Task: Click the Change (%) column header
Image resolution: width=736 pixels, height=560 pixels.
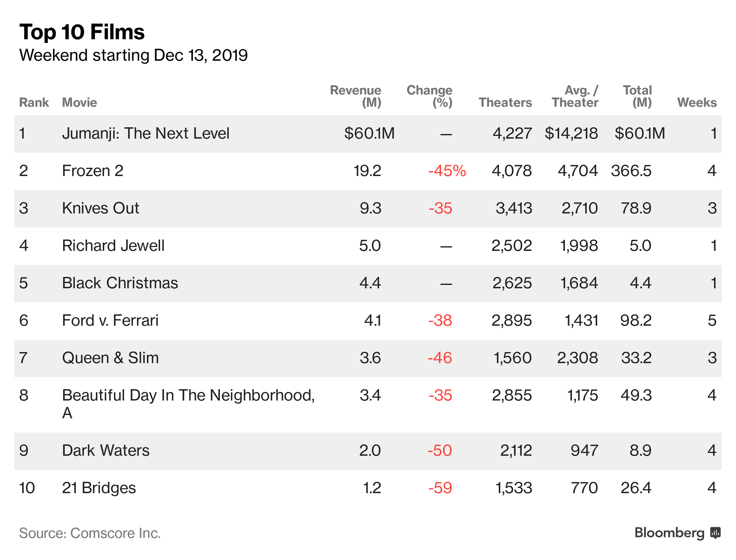Action: point(429,96)
